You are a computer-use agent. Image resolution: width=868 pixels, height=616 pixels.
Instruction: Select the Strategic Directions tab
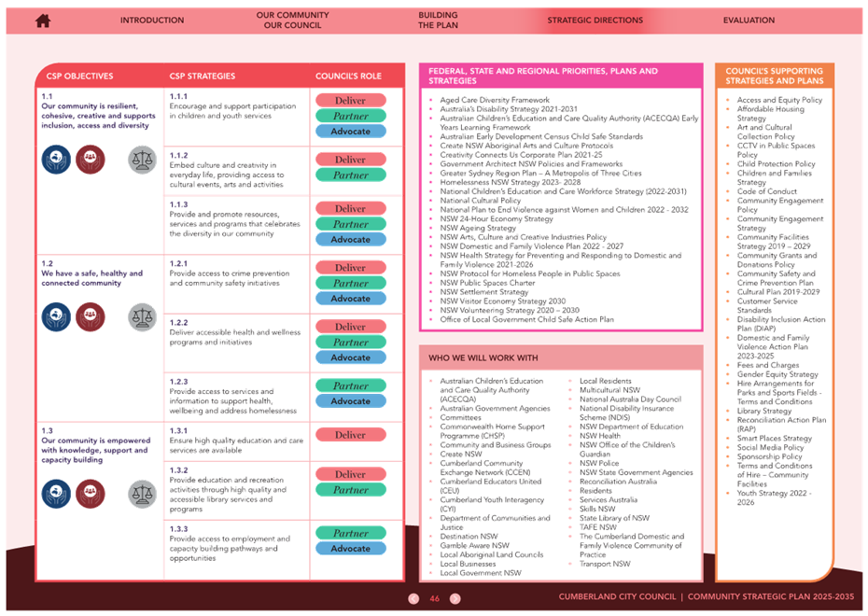pyautogui.click(x=595, y=21)
